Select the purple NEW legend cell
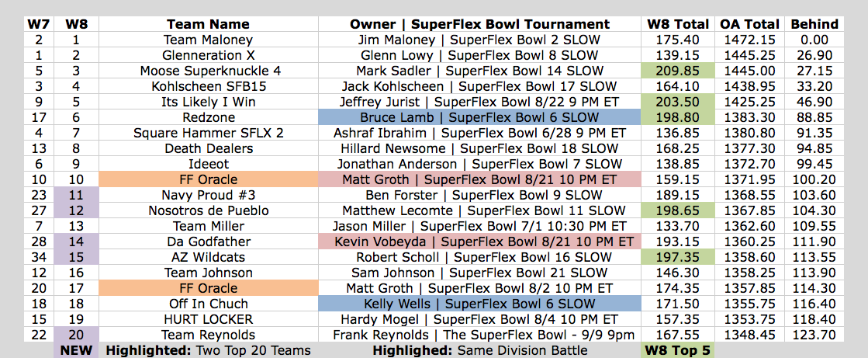868x358 pixels. [x=76, y=350]
